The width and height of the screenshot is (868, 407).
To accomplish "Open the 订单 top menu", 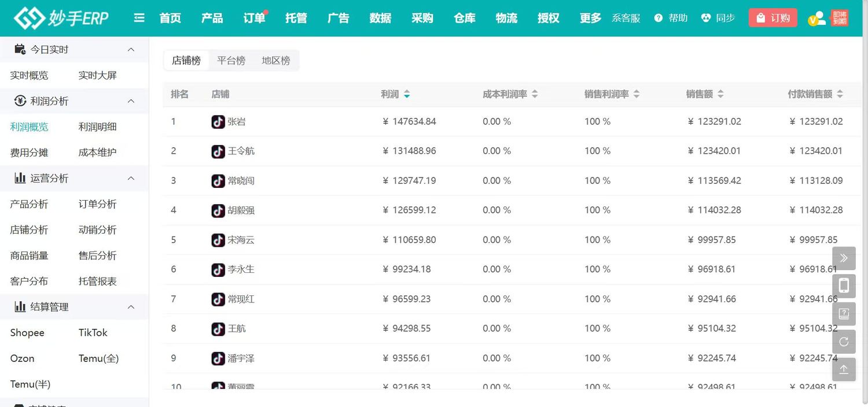I will pos(254,18).
